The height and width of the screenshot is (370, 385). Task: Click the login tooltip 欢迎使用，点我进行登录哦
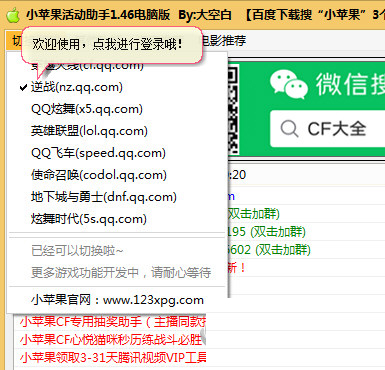tap(112, 44)
